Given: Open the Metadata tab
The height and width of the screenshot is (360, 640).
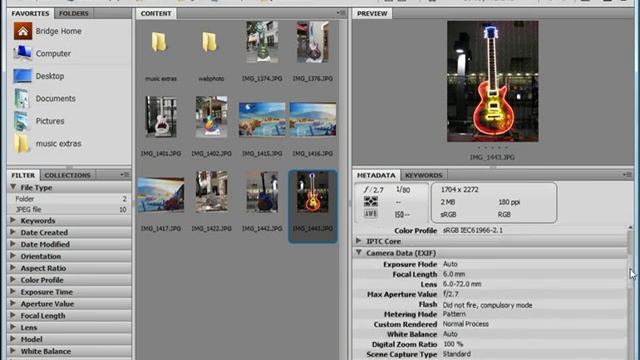Looking at the screenshot, I should [x=376, y=175].
